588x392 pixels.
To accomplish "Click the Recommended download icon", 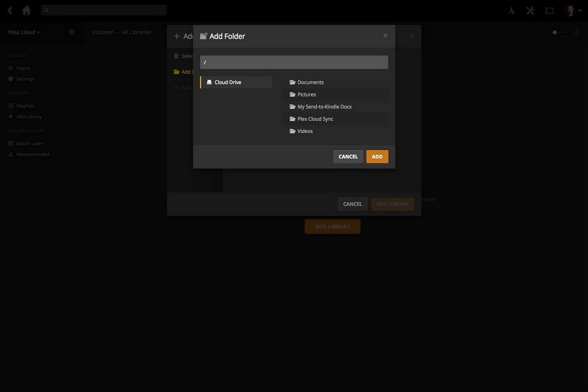I will coord(10,154).
